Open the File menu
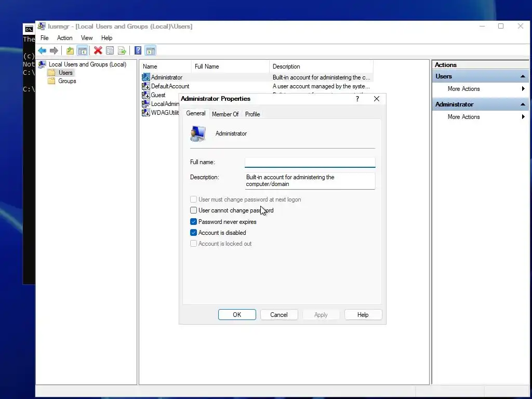The image size is (532, 399). 45,37
